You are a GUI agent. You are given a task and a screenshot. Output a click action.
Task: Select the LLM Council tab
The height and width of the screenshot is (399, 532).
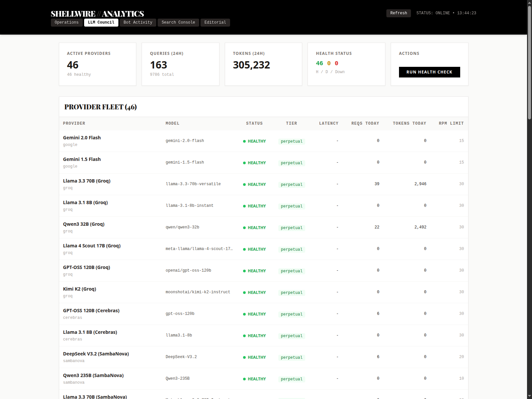tap(101, 22)
